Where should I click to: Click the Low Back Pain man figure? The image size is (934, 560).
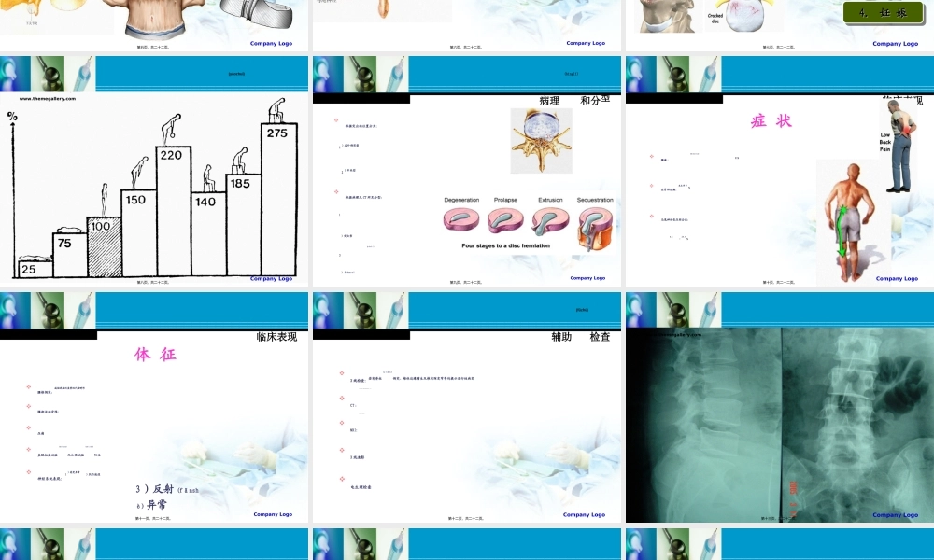tap(900, 145)
